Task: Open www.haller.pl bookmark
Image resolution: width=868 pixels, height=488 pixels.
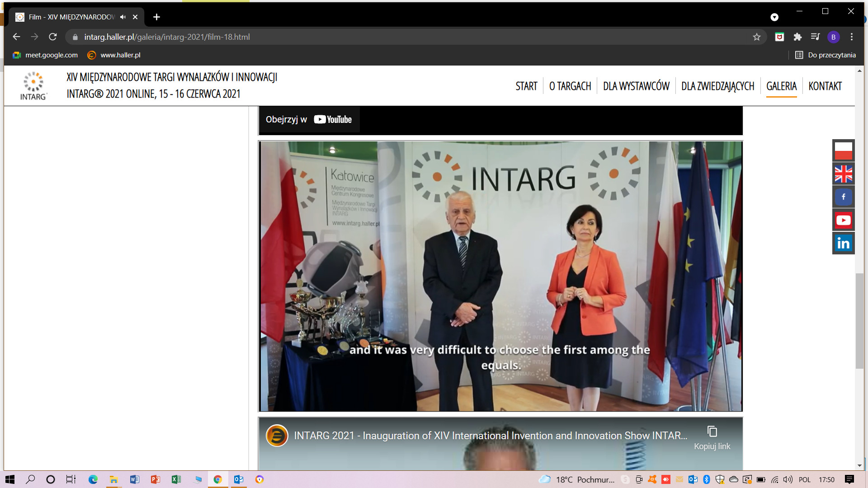Action: pyautogui.click(x=114, y=55)
